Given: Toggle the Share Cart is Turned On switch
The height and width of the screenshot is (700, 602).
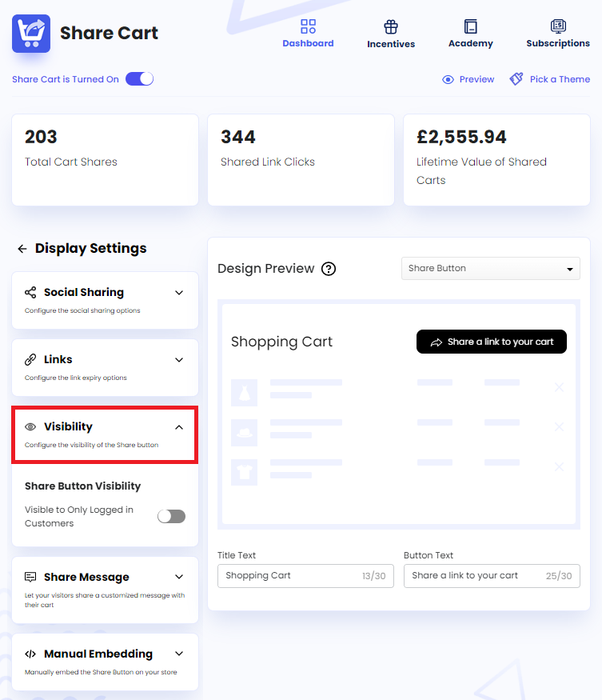Looking at the screenshot, I should coord(139,79).
